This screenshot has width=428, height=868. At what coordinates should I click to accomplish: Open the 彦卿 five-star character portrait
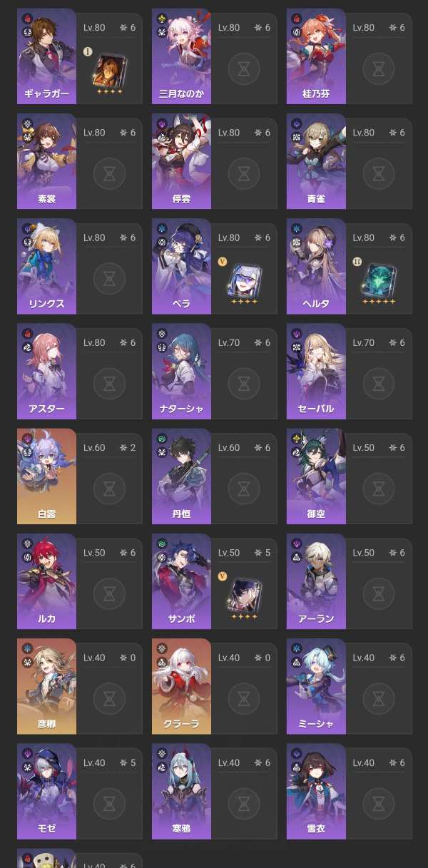tap(46, 683)
